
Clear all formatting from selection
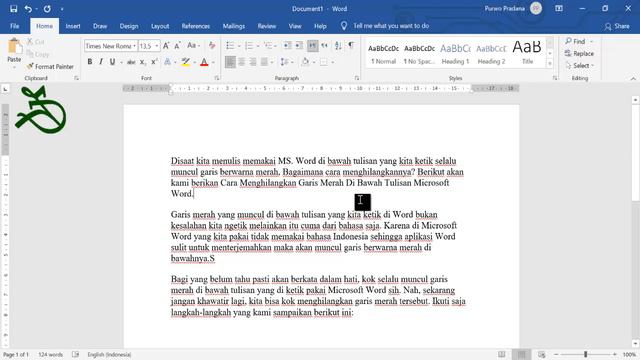(x=211, y=46)
